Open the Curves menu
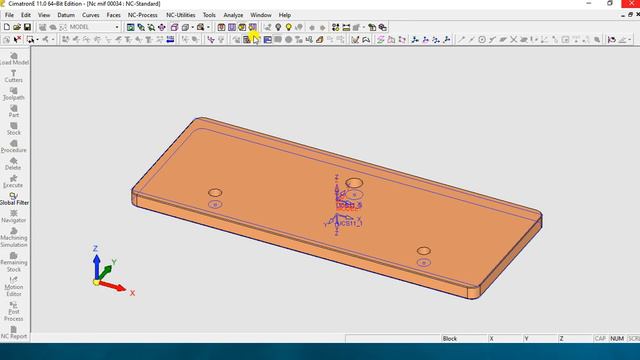The image size is (640, 360). click(x=91, y=15)
